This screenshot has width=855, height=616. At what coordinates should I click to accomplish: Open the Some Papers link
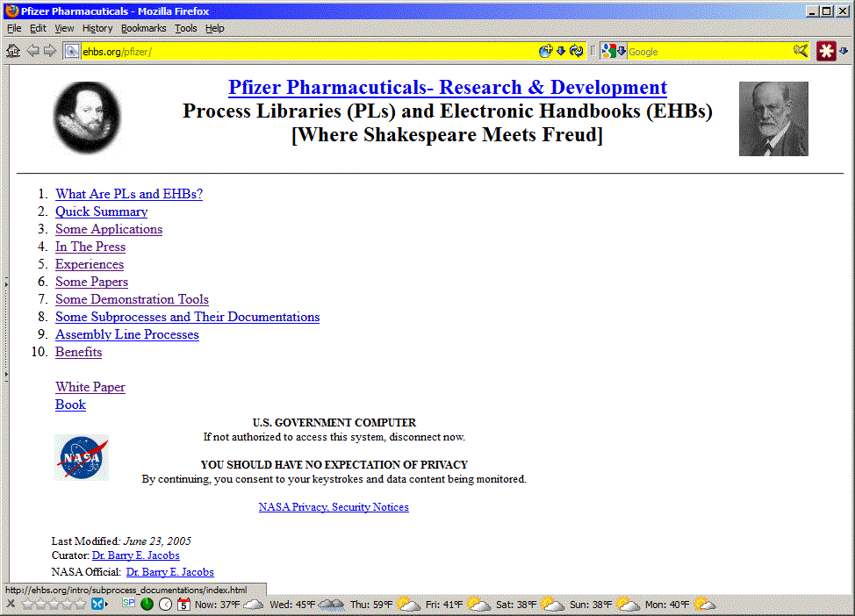(x=91, y=282)
